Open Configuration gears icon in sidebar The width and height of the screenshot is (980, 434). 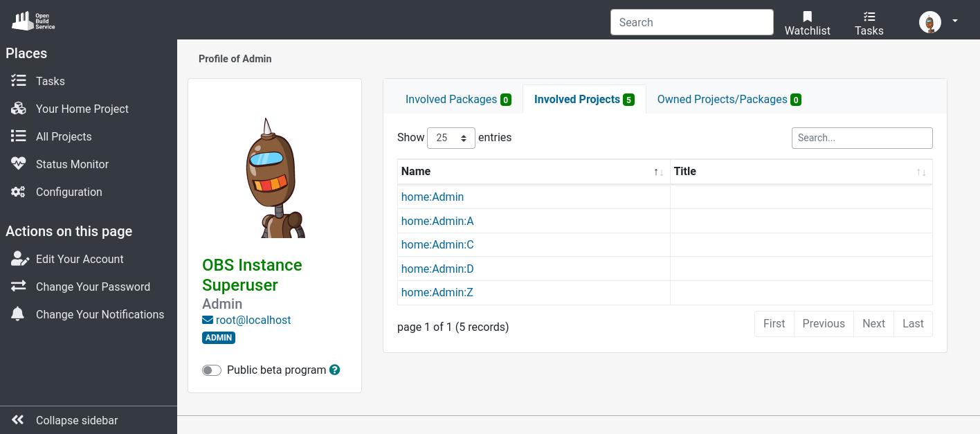(x=18, y=192)
